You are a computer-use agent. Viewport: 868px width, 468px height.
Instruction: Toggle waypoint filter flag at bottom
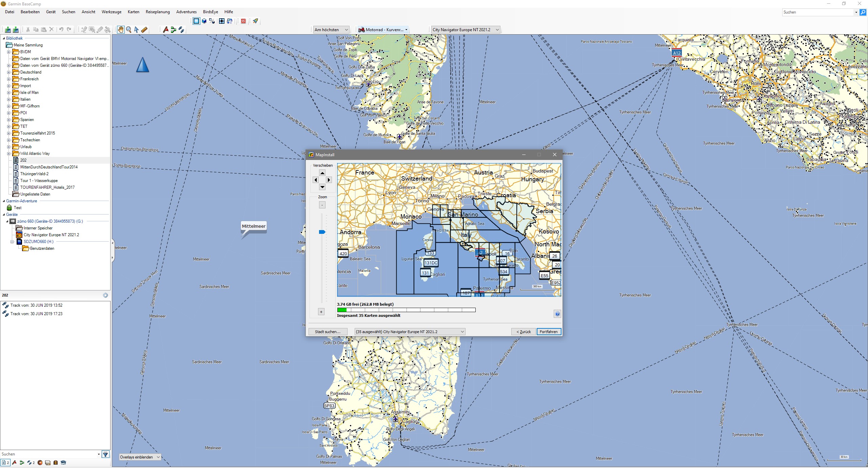point(14,463)
